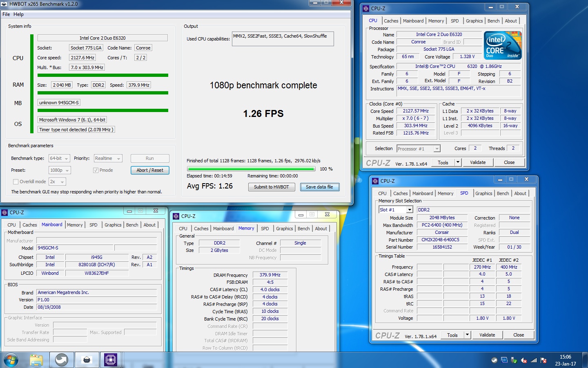Click Max Bandwidth 'PC2-6400 (400 MHz)'
The width and height of the screenshot is (588, 368).
(442, 225)
